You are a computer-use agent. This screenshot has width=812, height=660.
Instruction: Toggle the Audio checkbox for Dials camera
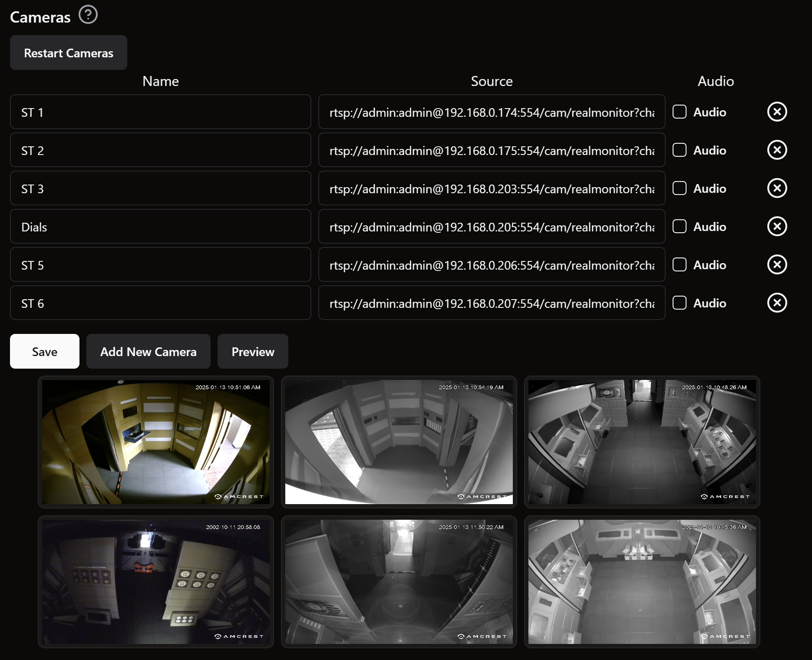680,227
